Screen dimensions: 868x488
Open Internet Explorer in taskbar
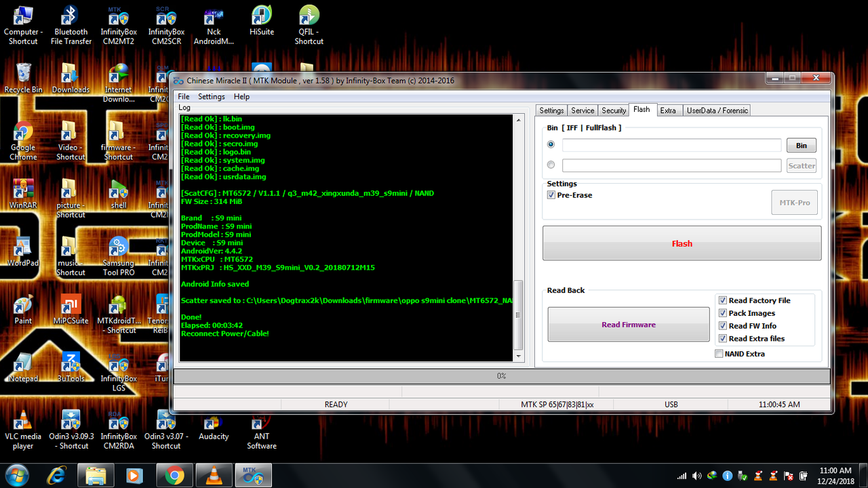(x=56, y=476)
